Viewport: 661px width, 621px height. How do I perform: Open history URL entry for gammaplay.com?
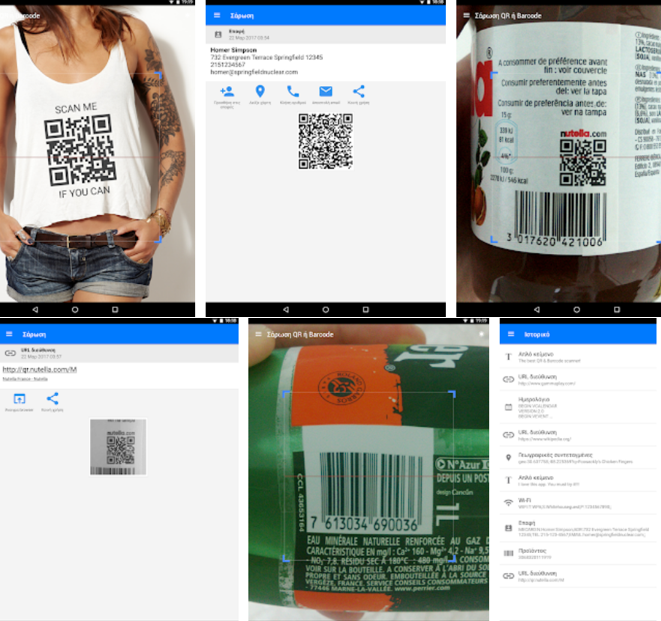pos(578,379)
